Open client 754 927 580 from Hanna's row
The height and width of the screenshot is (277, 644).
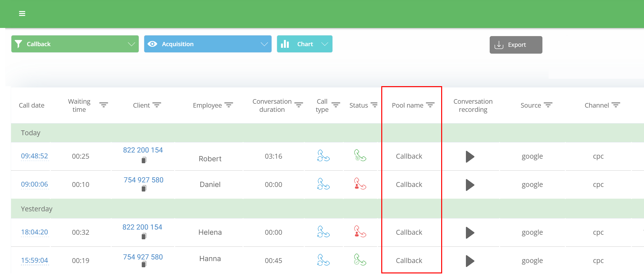143,257
